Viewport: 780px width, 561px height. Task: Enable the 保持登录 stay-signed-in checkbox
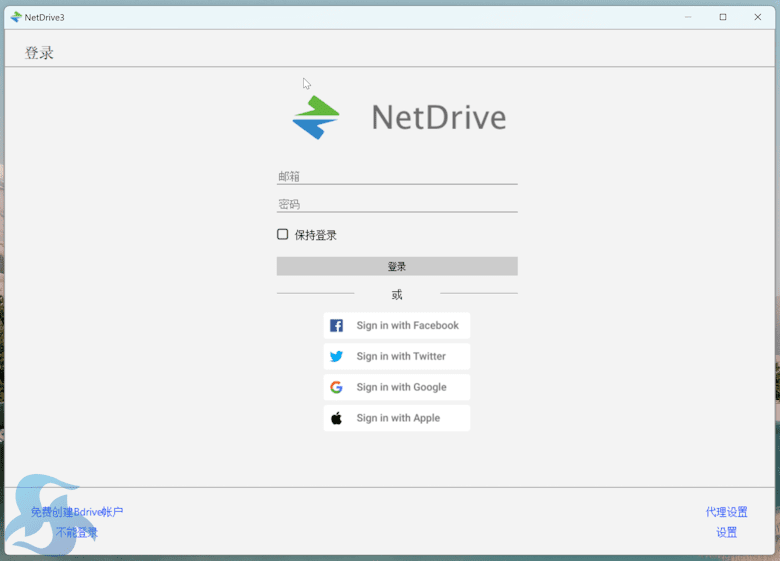pyautogui.click(x=283, y=234)
